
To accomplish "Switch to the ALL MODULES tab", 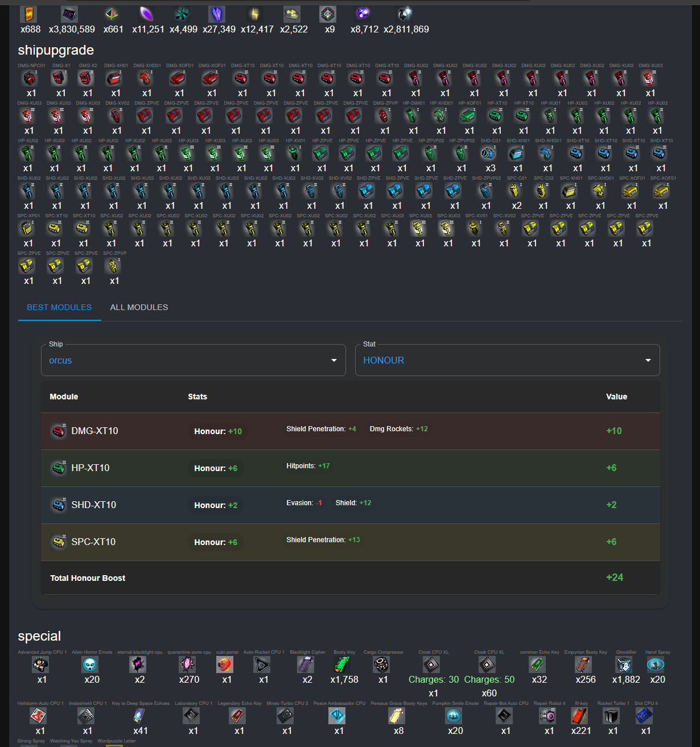I will [139, 307].
